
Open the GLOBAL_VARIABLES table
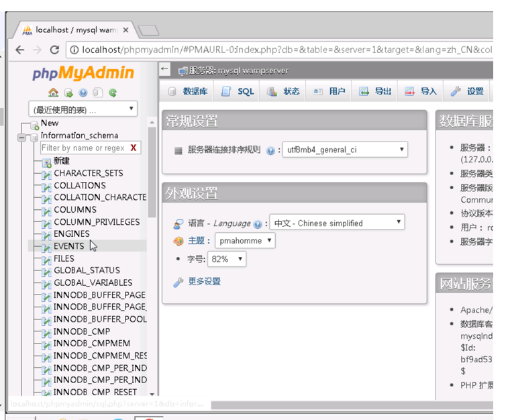tap(93, 282)
